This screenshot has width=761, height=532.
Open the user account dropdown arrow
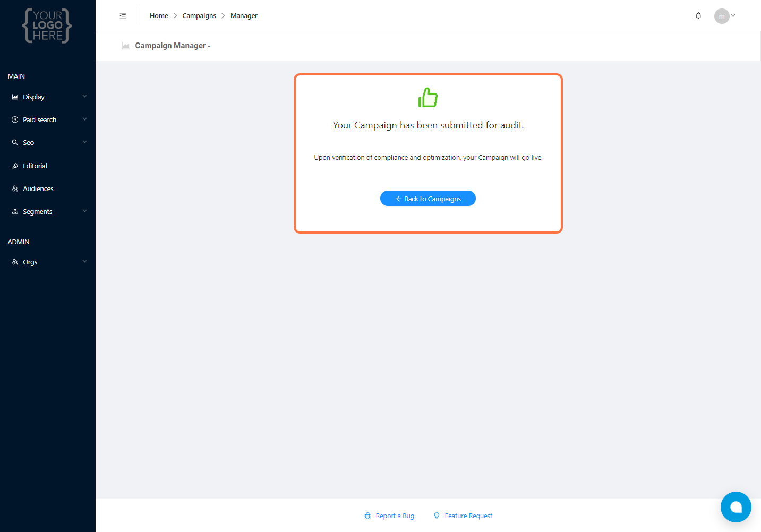tap(733, 16)
